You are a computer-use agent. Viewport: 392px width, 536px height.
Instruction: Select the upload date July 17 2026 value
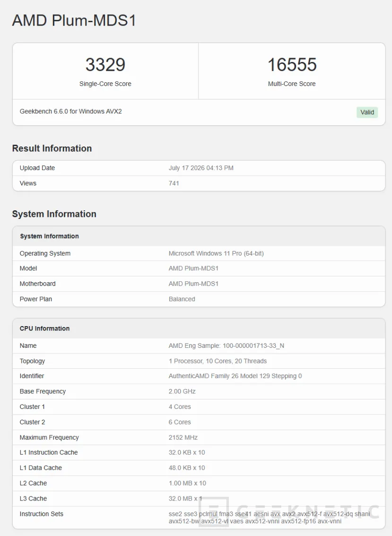click(201, 168)
